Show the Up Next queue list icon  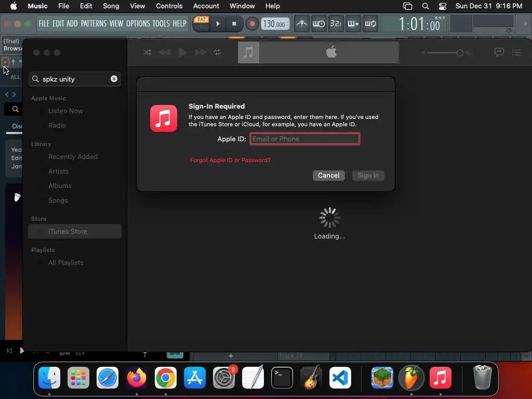(x=516, y=52)
